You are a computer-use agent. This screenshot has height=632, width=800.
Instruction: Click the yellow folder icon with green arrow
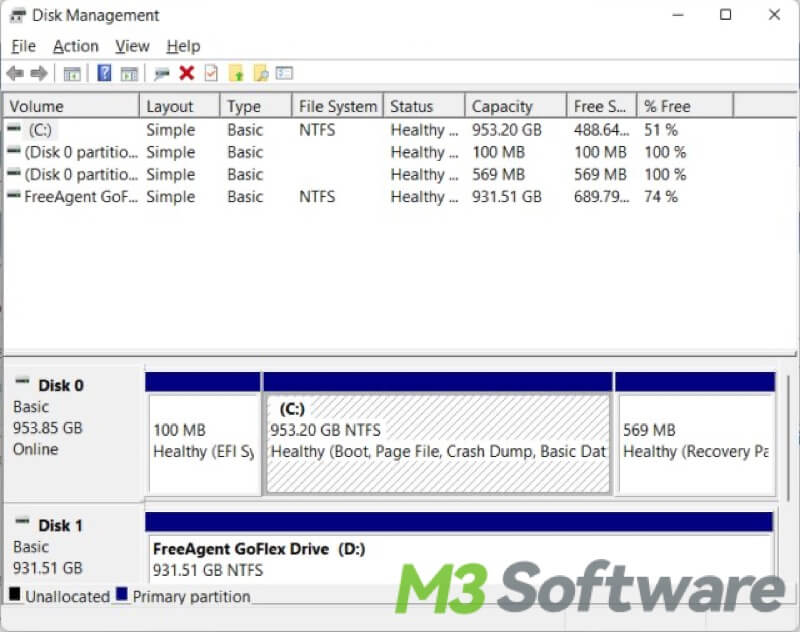[236, 73]
